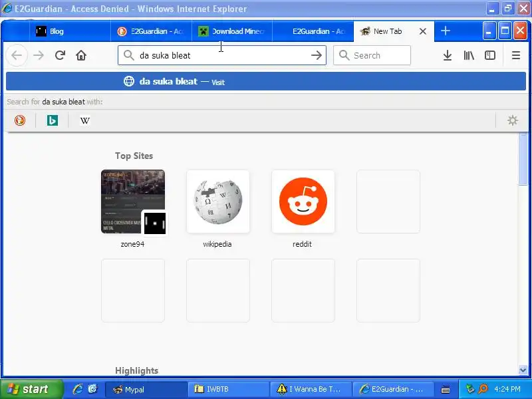Open the home page

click(81, 55)
